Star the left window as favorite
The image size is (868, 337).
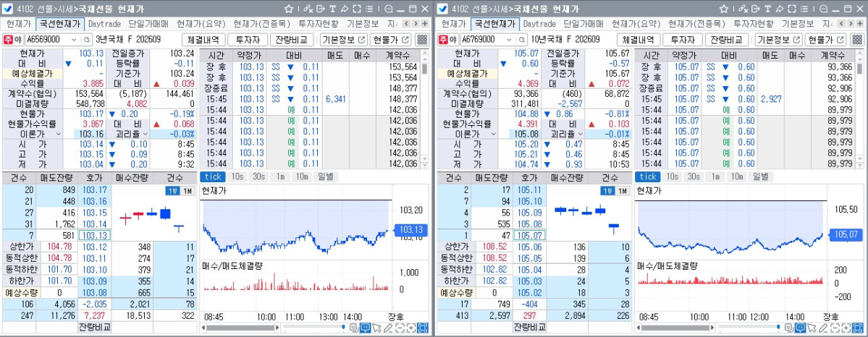(x=289, y=9)
